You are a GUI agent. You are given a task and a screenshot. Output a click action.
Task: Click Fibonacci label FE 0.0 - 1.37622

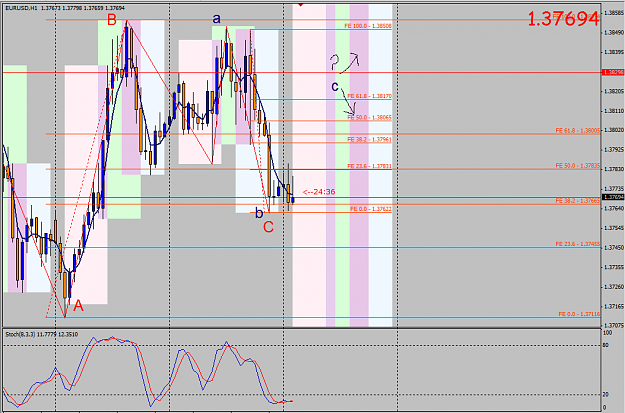pyautogui.click(x=371, y=209)
